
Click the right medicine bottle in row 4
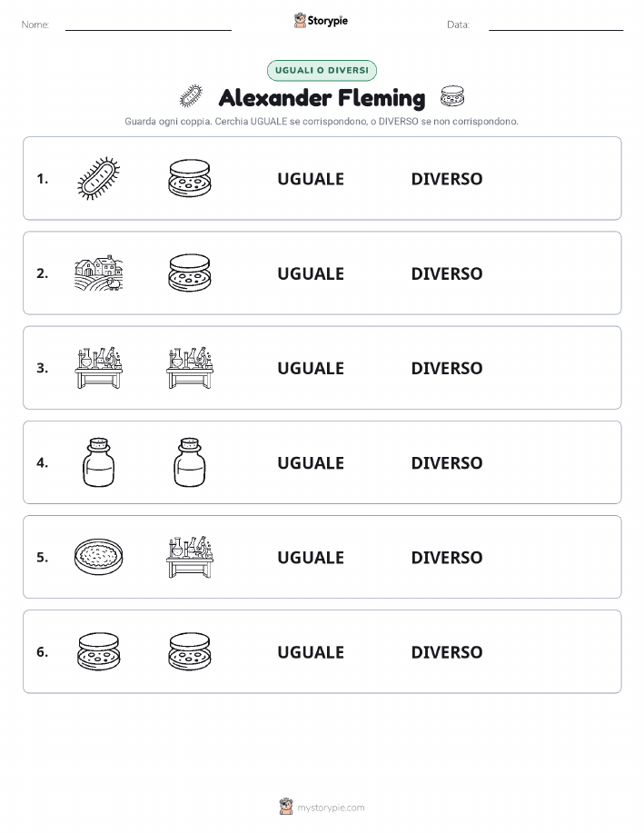click(190, 462)
